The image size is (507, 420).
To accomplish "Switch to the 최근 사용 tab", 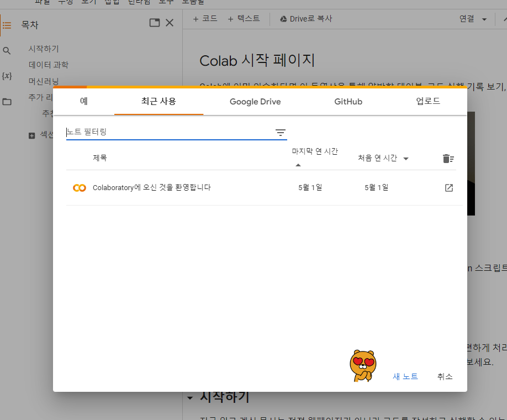I will coord(159,101).
